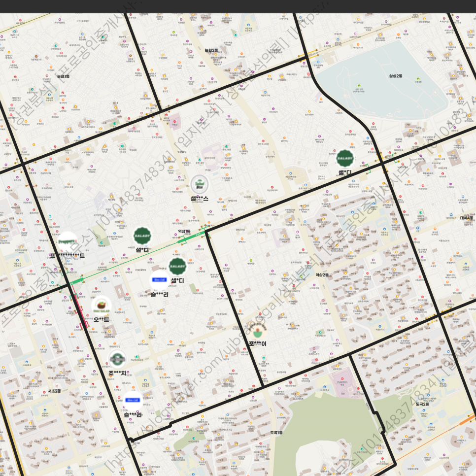Select the Slow Cal marker below 존***치 marker
The height and width of the screenshot is (476, 476).
tap(133, 400)
